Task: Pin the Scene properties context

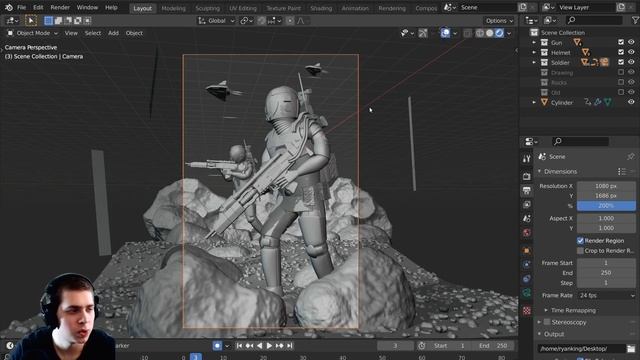Action: point(631,156)
